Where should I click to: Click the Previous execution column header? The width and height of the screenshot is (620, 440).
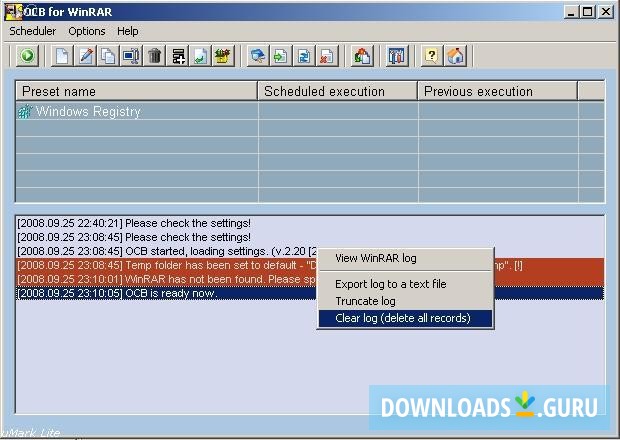pos(498,91)
